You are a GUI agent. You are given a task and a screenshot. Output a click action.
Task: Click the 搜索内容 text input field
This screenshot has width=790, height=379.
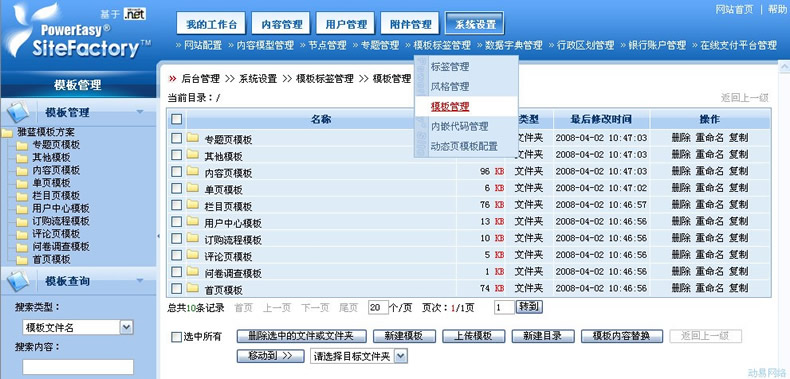tap(78, 367)
